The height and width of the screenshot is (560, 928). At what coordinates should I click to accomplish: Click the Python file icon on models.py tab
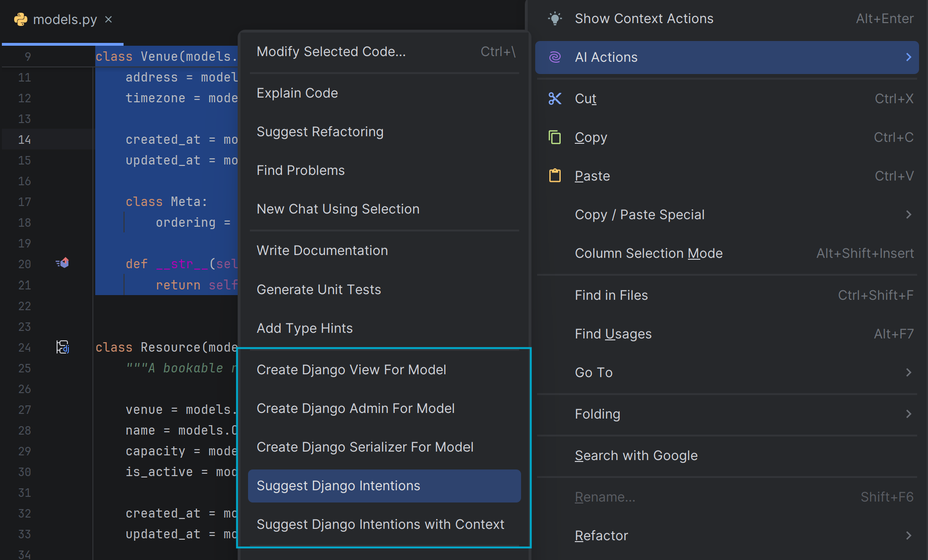coord(21,19)
